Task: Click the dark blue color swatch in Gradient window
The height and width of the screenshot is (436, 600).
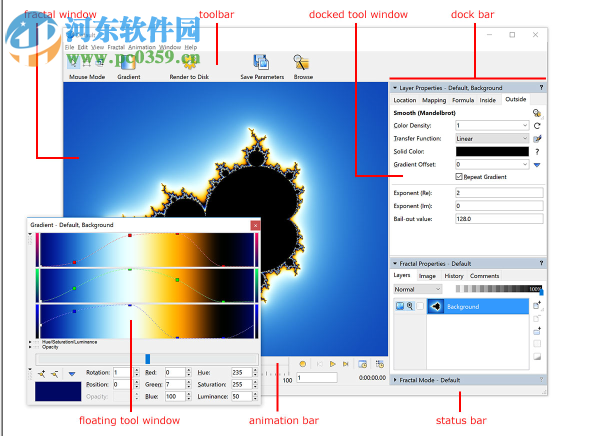Action: (58, 391)
